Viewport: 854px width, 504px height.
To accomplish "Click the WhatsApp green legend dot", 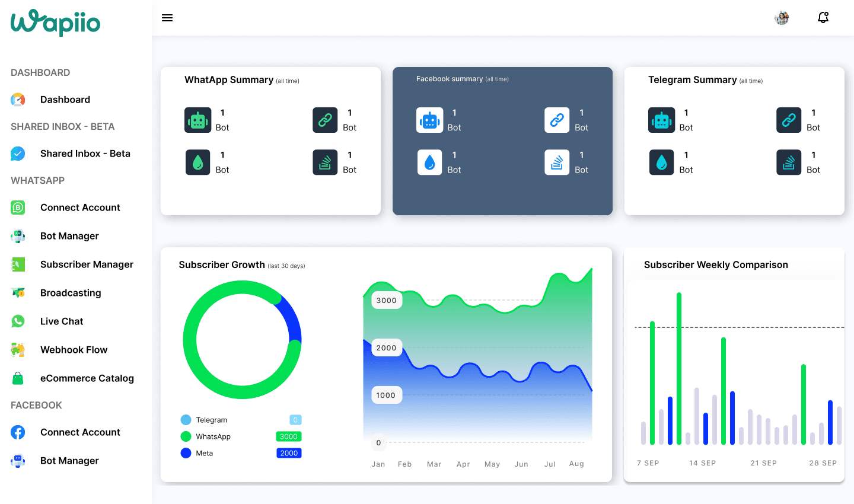I will click(186, 436).
